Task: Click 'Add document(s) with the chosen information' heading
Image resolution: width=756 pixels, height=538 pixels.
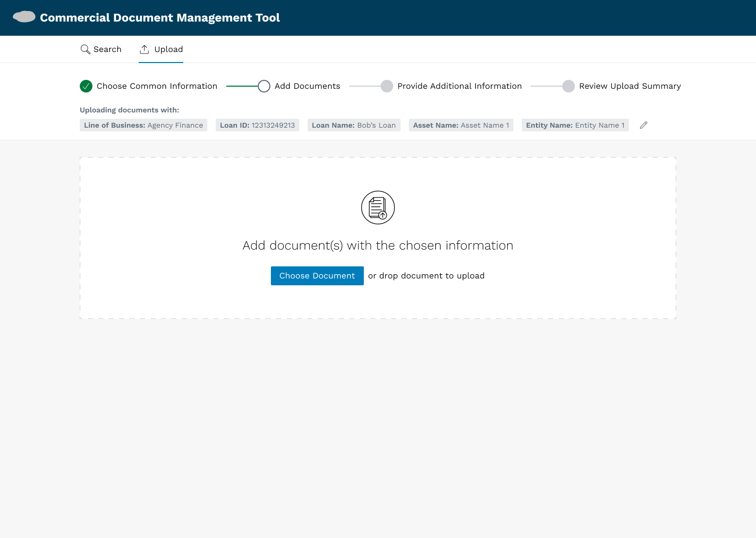Action: [378, 245]
